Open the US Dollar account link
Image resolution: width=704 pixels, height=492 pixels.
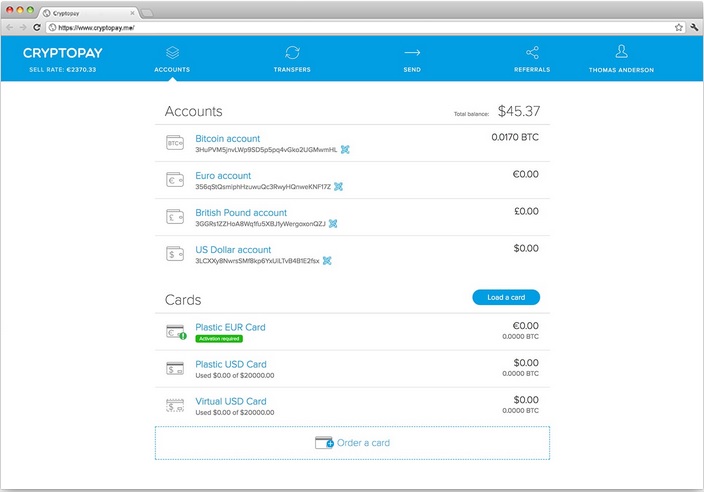coord(233,250)
